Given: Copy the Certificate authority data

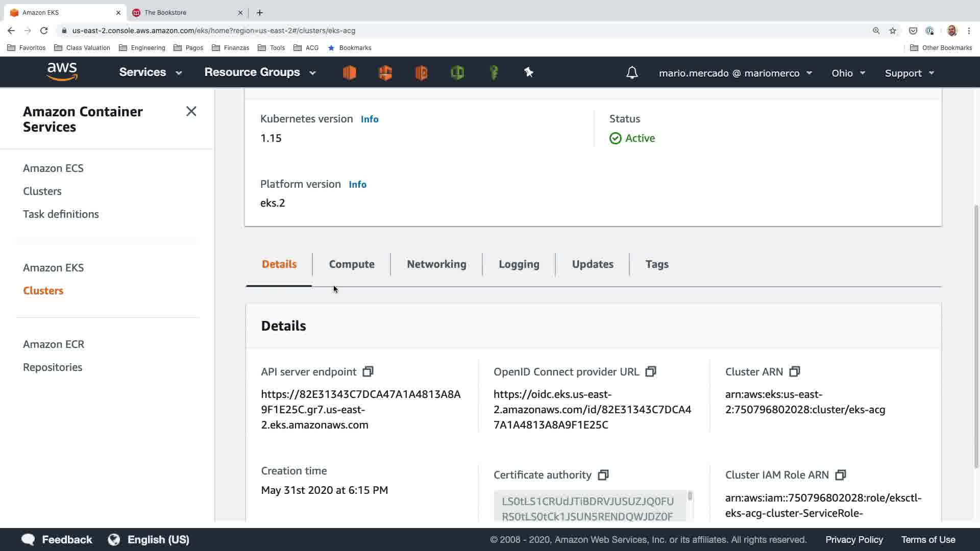Looking at the screenshot, I should coord(603,475).
